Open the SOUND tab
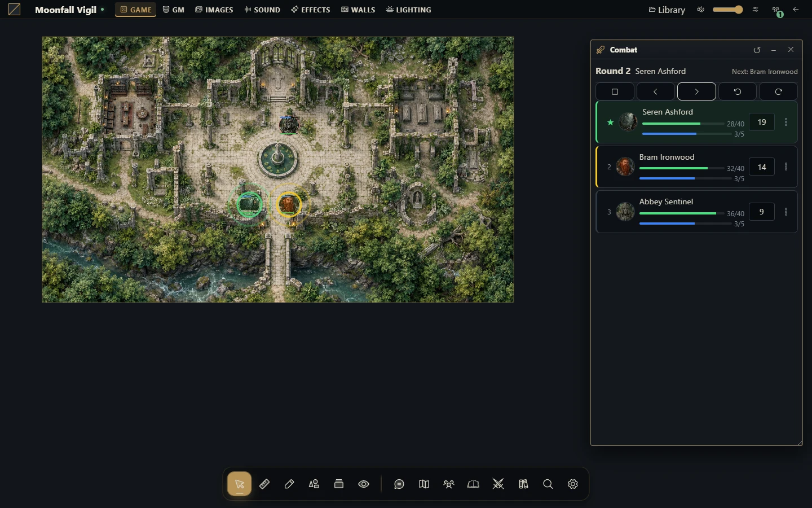Viewport: 812px width, 508px height. (262, 10)
